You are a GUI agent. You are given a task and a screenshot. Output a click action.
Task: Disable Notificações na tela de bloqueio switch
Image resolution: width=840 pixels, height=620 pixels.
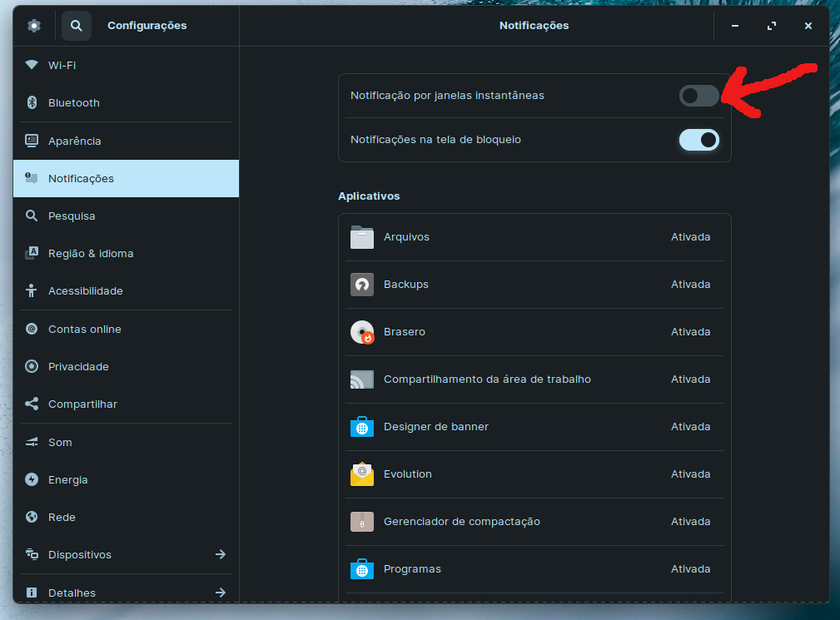click(698, 140)
